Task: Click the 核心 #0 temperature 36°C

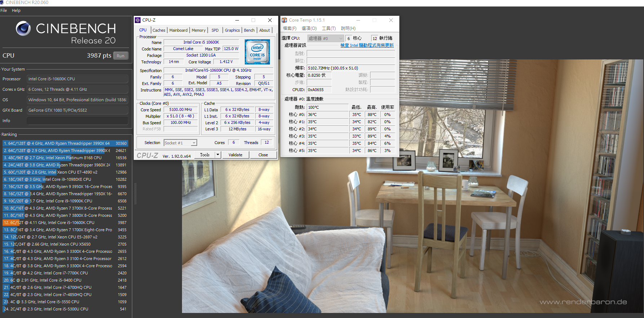Action: coord(328,115)
